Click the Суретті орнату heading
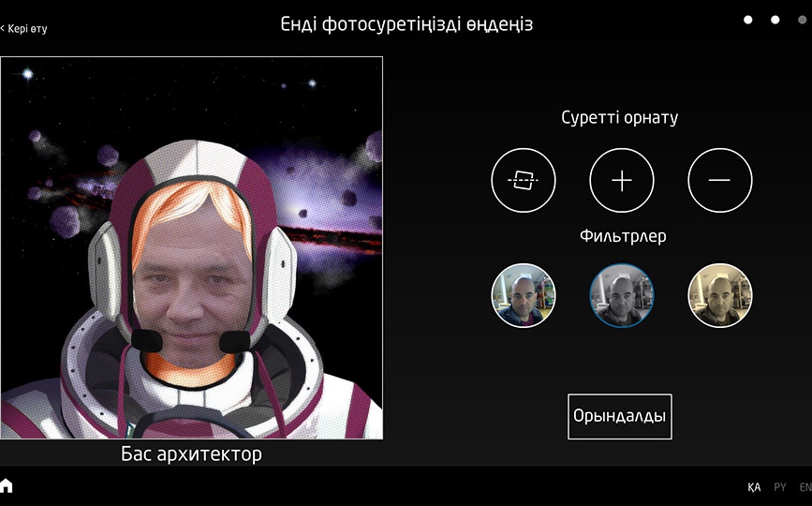The width and height of the screenshot is (812, 506). tap(620, 117)
